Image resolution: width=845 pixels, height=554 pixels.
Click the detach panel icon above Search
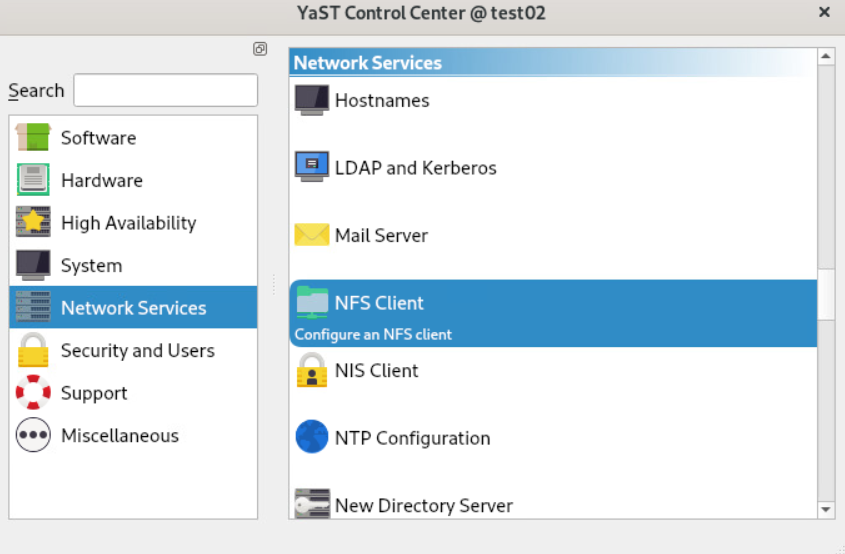tap(260, 48)
